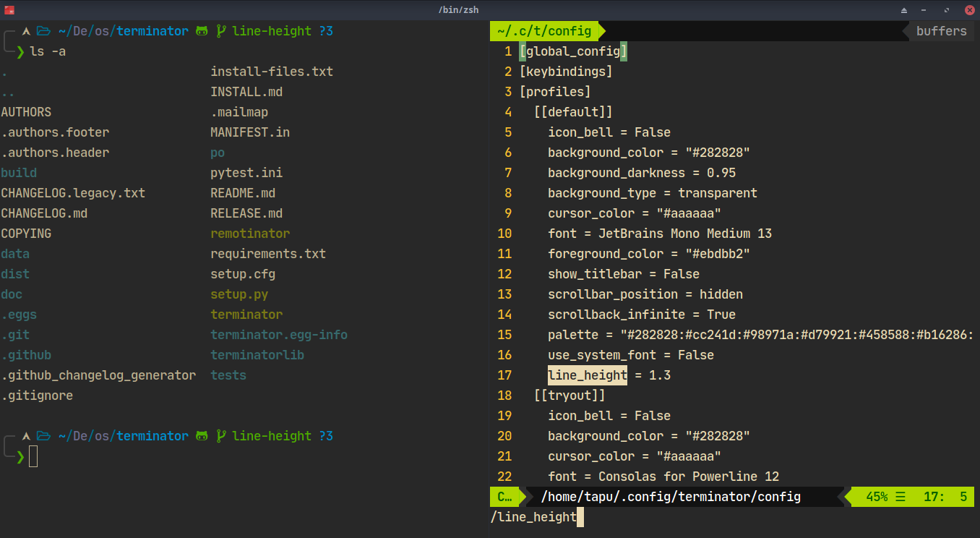980x538 pixels.
Task: Click the 'terminatorlib' directory name
Action: coord(257,355)
